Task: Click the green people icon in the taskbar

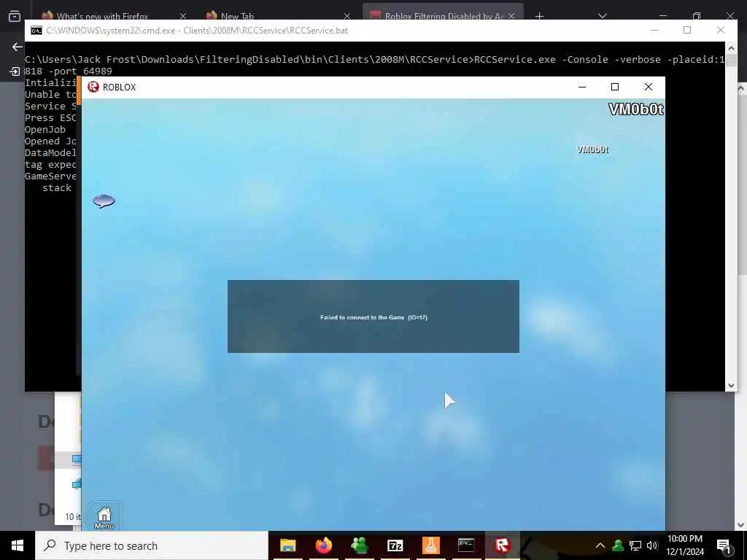Action: coord(359,545)
